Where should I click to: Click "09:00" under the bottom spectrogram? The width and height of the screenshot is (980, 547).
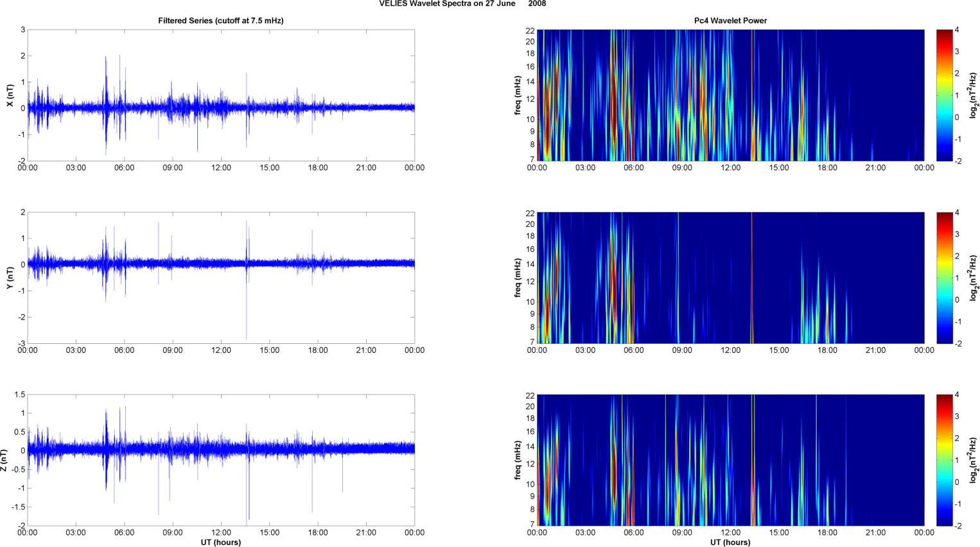click(x=682, y=533)
